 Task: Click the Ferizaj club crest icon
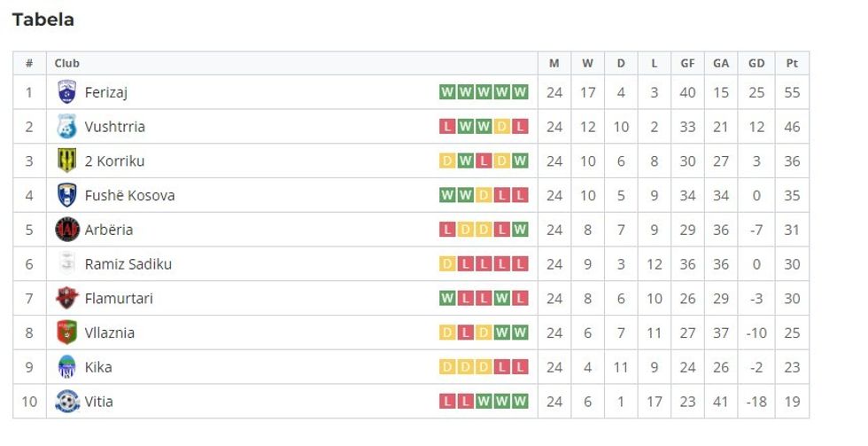point(66,92)
